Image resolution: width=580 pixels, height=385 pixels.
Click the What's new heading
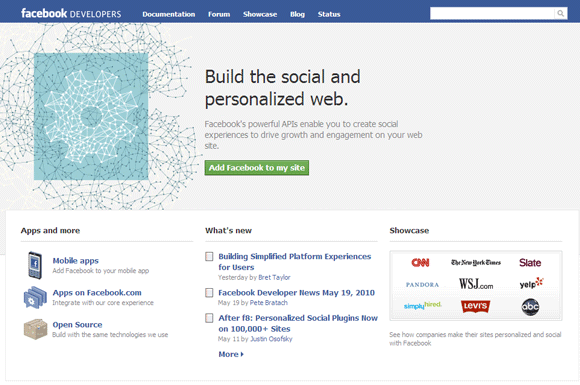(228, 230)
